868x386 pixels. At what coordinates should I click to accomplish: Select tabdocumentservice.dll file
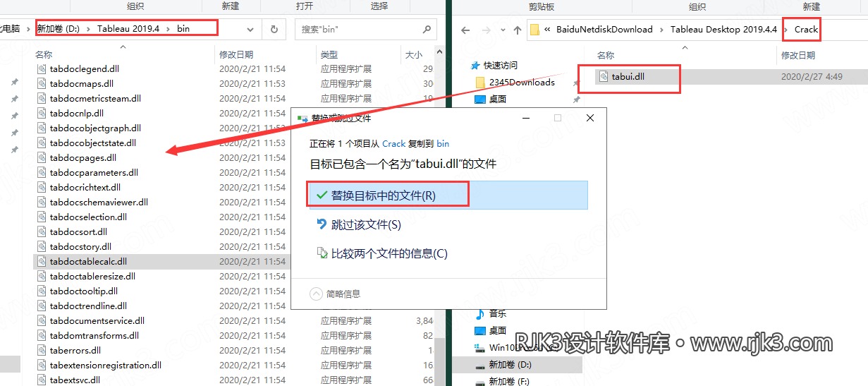pos(97,320)
